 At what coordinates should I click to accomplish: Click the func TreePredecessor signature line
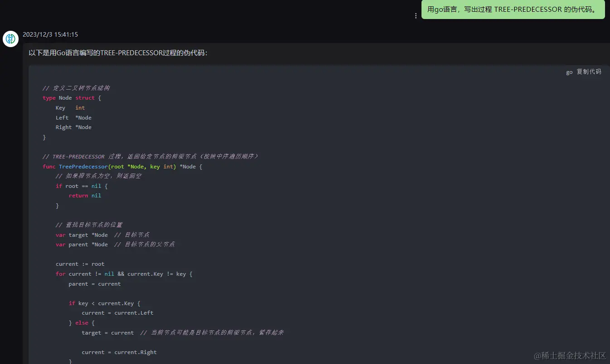coord(122,167)
